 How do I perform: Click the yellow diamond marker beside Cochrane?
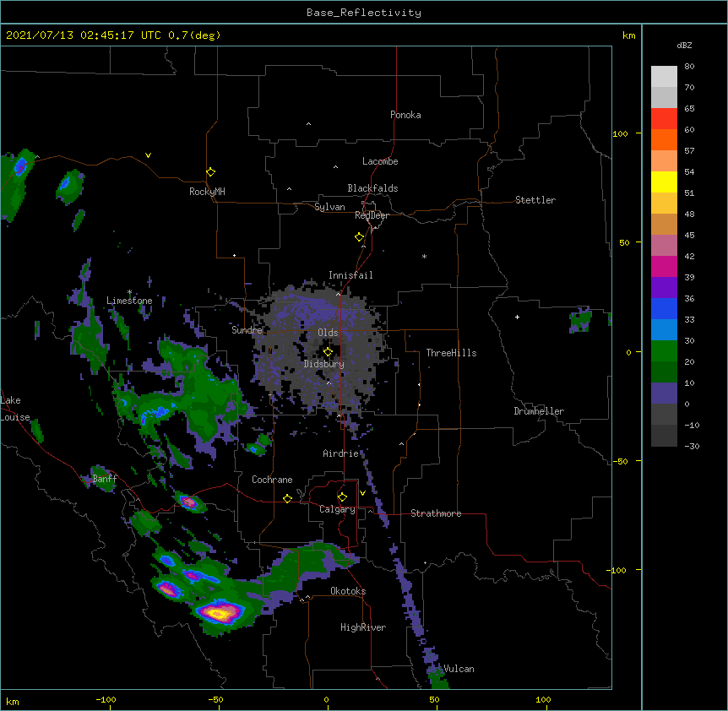coord(287,498)
